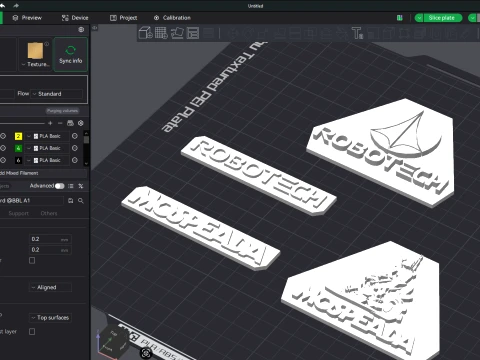Open filament settings gear above filament list
The image size is (480, 360).
point(81,123)
